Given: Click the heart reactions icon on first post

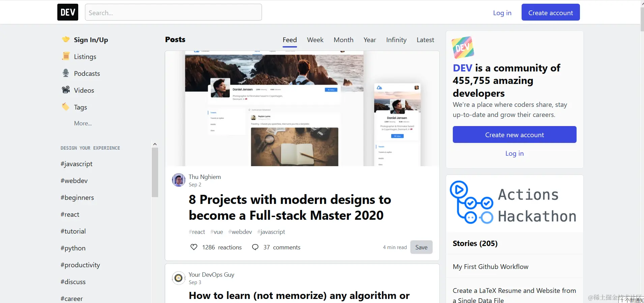Looking at the screenshot, I should (194, 247).
